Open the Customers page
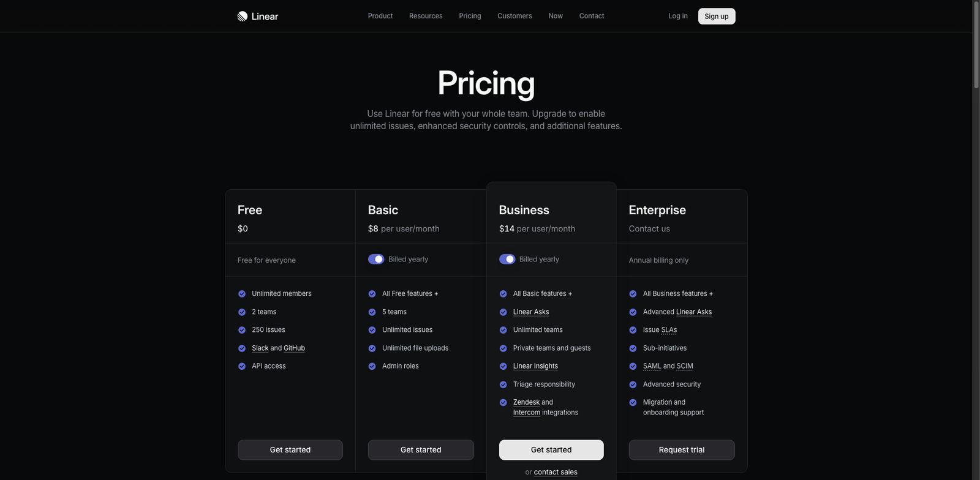The width and height of the screenshot is (980, 480). click(x=514, y=16)
